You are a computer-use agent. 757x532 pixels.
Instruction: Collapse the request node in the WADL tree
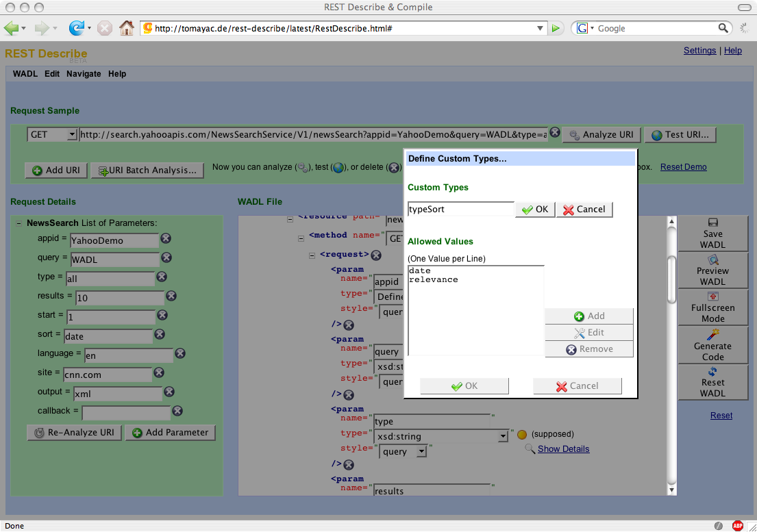(312, 255)
